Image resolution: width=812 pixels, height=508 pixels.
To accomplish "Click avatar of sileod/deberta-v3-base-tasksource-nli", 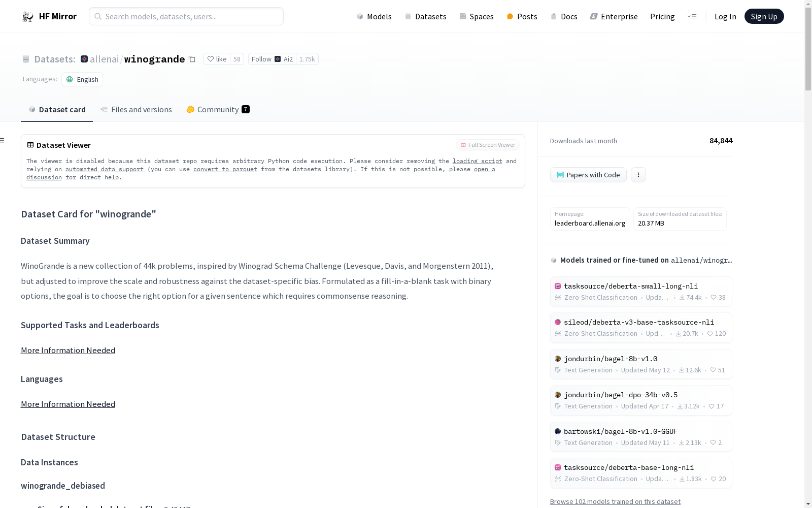I will pyautogui.click(x=558, y=322).
